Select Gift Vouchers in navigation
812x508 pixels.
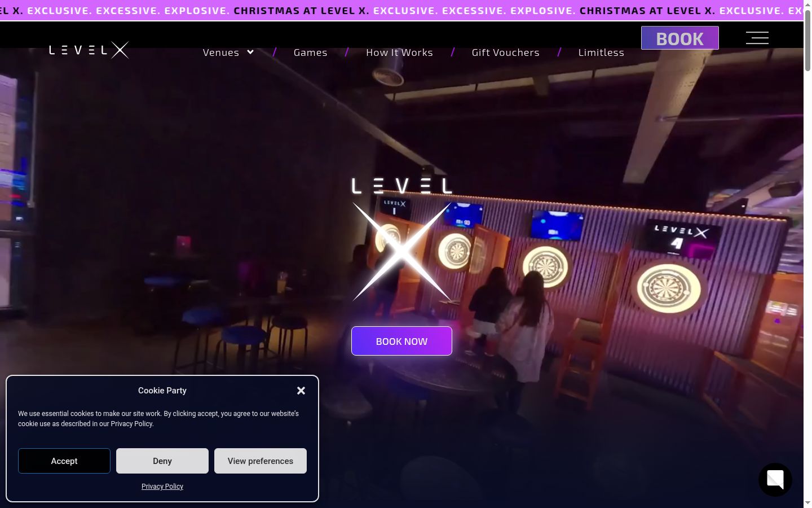tap(505, 52)
